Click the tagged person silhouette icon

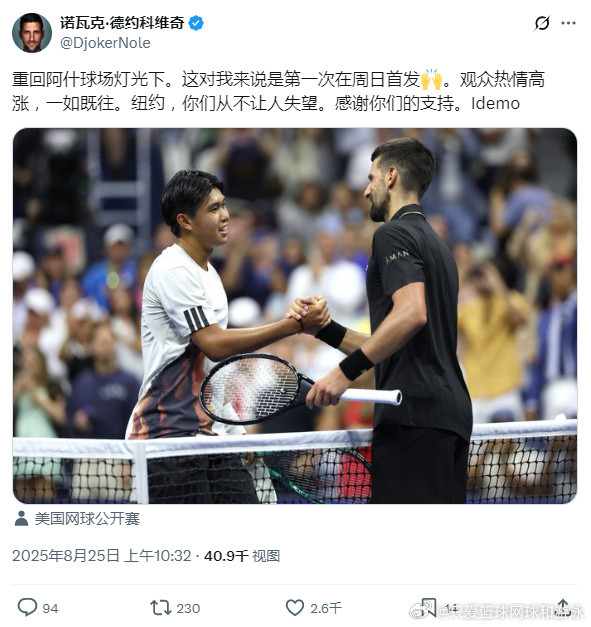pyautogui.click(x=21, y=519)
